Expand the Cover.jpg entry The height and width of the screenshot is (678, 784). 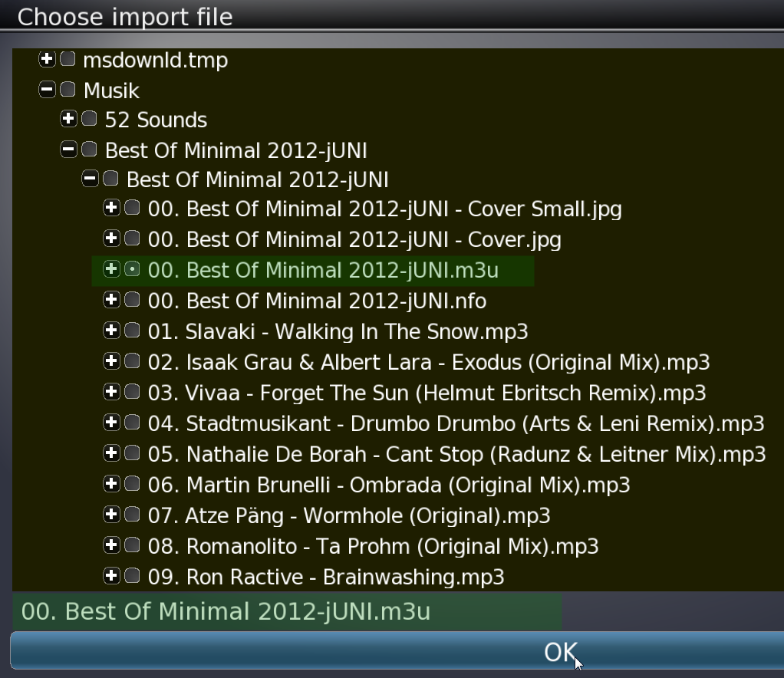pyautogui.click(x=111, y=239)
